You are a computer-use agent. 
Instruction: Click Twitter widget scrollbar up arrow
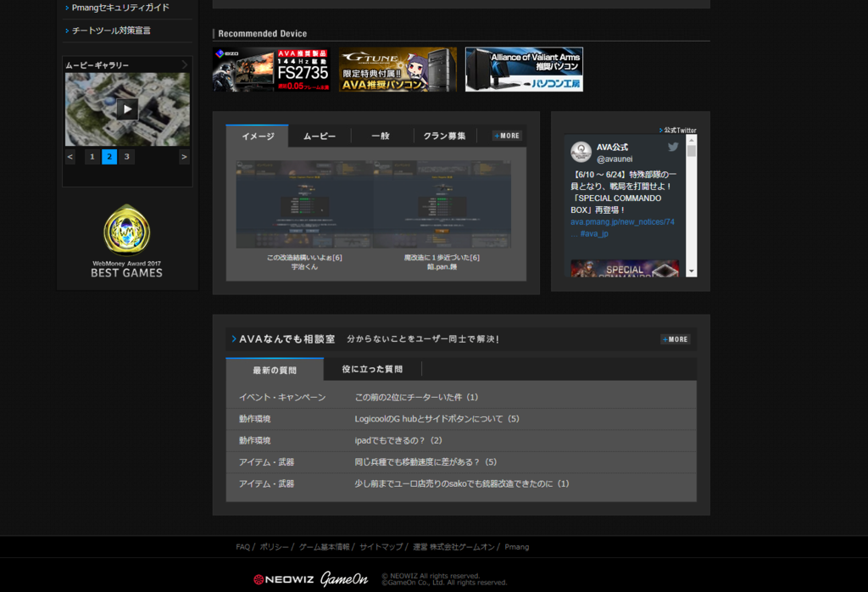692,140
